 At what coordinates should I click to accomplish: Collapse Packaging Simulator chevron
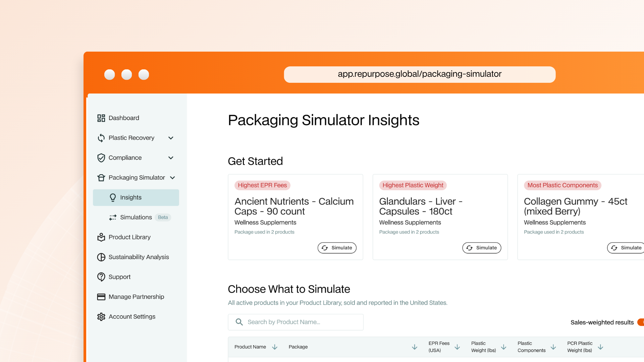(172, 178)
